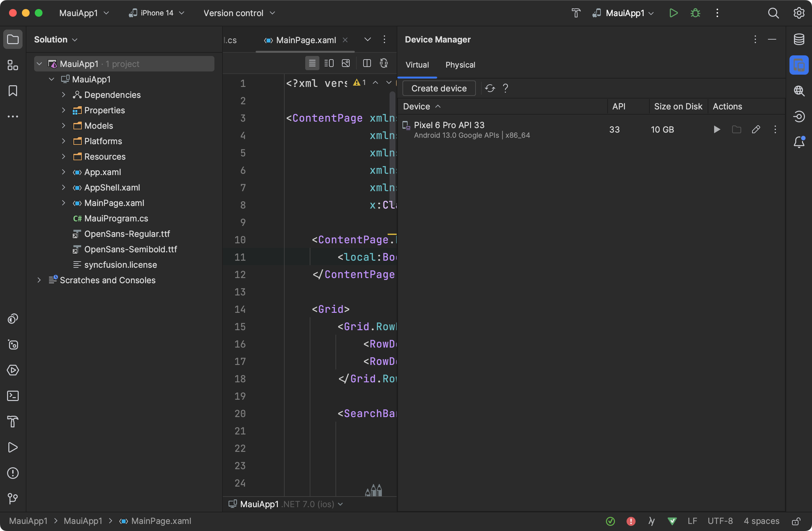The height and width of the screenshot is (531, 812).
Task: Run MauiApp1 with the green play button
Action: pos(673,13)
